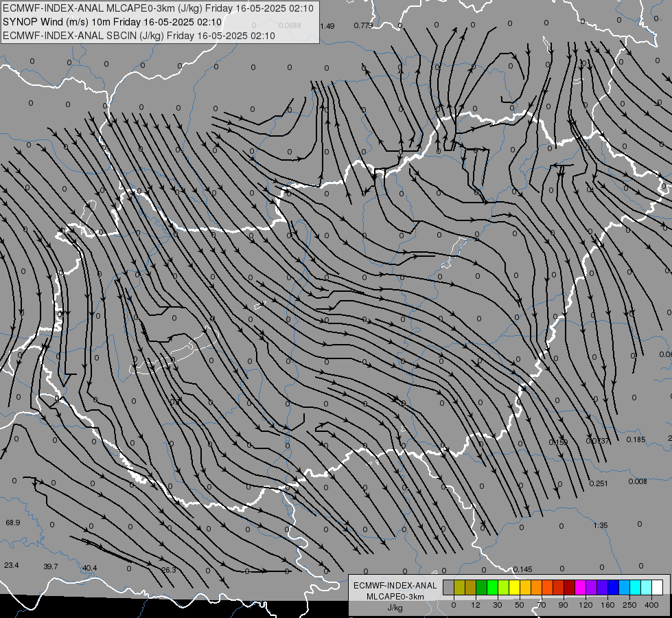Screen dimensions: 672x618
Task: Select the ECMWF-INDEX-ANAL SBCIN header line
Action: pos(139,36)
